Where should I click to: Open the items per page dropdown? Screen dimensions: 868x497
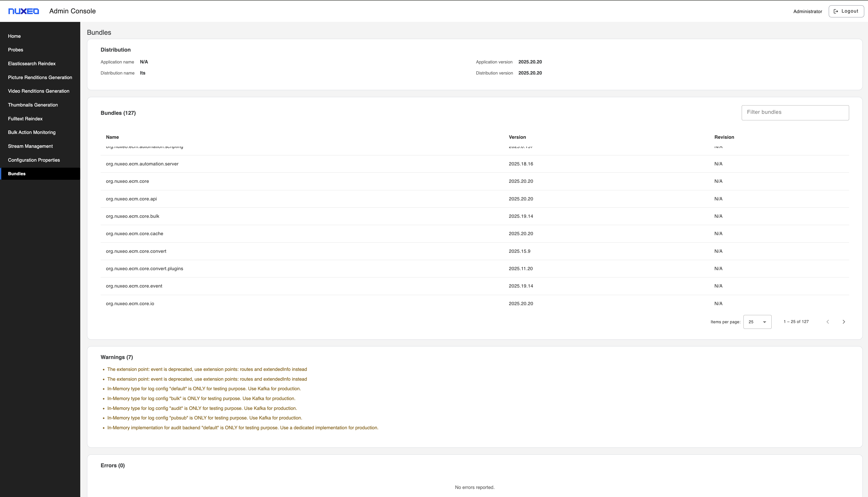(x=757, y=322)
